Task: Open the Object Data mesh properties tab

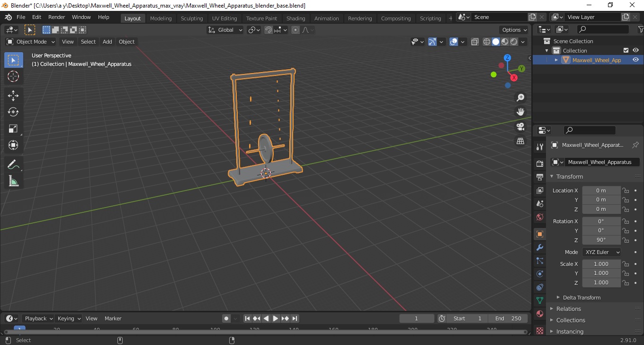Action: [539, 300]
